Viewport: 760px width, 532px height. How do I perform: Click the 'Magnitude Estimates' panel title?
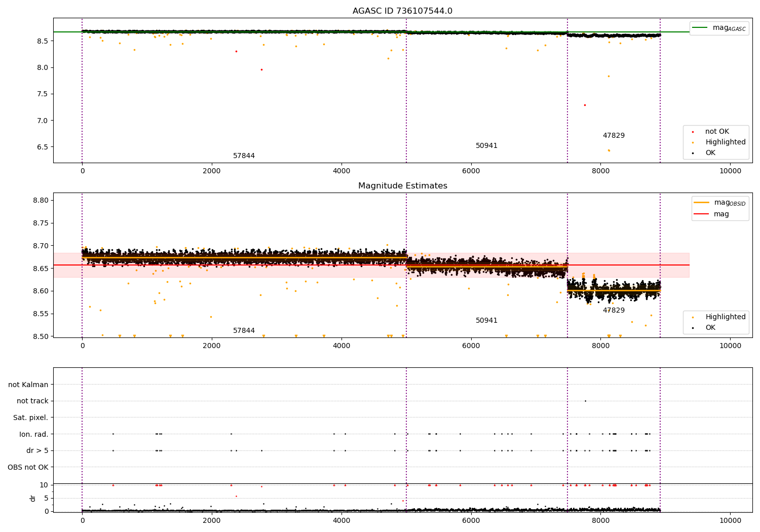click(402, 186)
